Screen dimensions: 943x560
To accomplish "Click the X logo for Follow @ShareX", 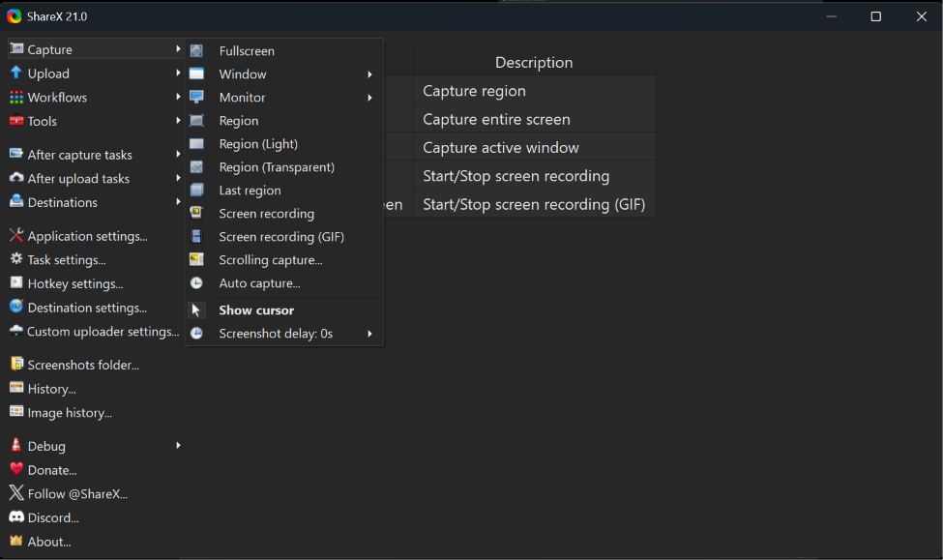I will pyautogui.click(x=16, y=493).
